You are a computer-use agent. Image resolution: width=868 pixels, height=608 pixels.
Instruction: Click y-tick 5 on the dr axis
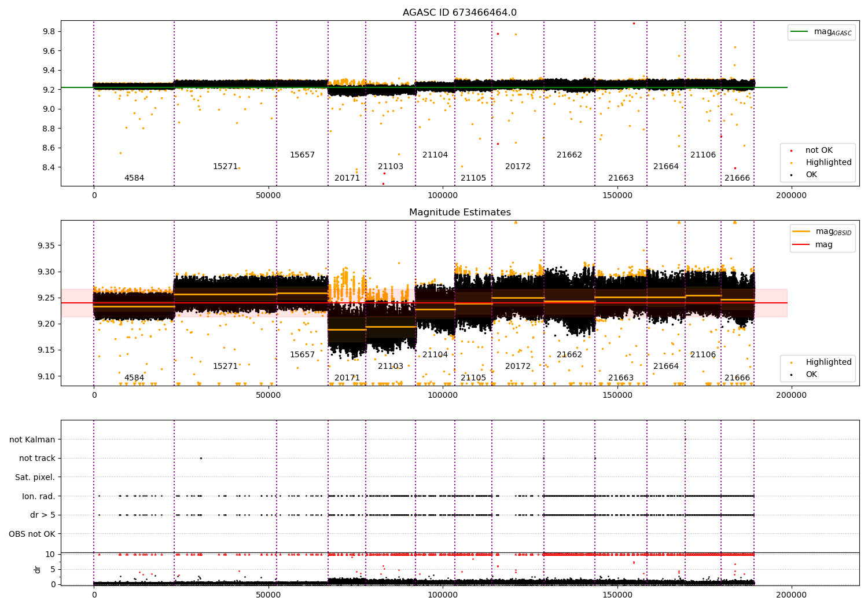pyautogui.click(x=53, y=569)
